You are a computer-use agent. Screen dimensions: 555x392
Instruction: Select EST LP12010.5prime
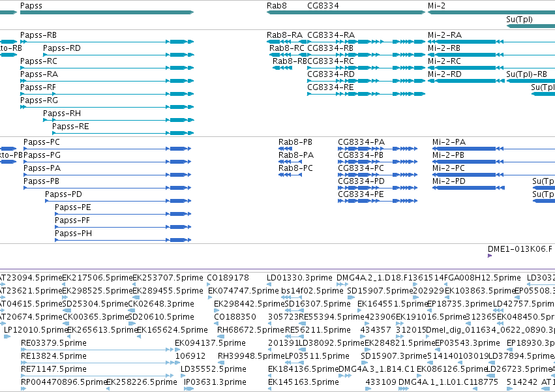(x=36, y=330)
